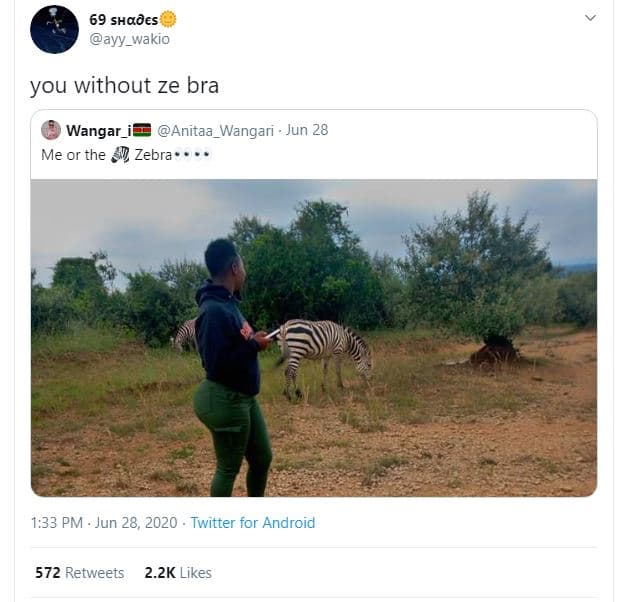Select the 'you without ze bra' tweet text
Screen dimensions: 624x602
click(124, 85)
